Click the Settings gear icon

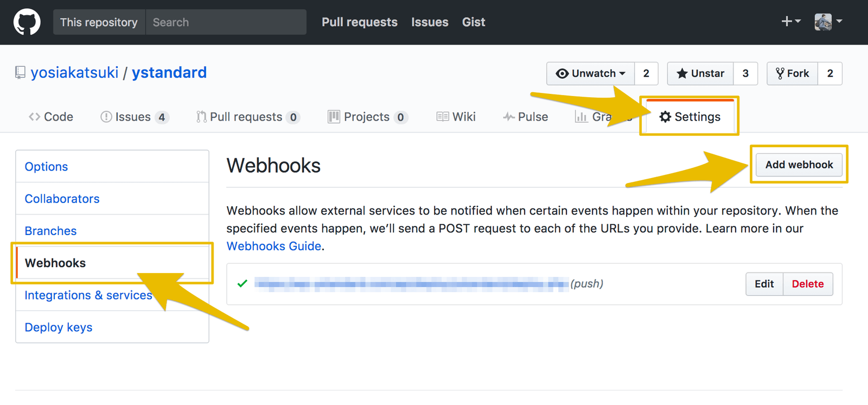coord(665,117)
